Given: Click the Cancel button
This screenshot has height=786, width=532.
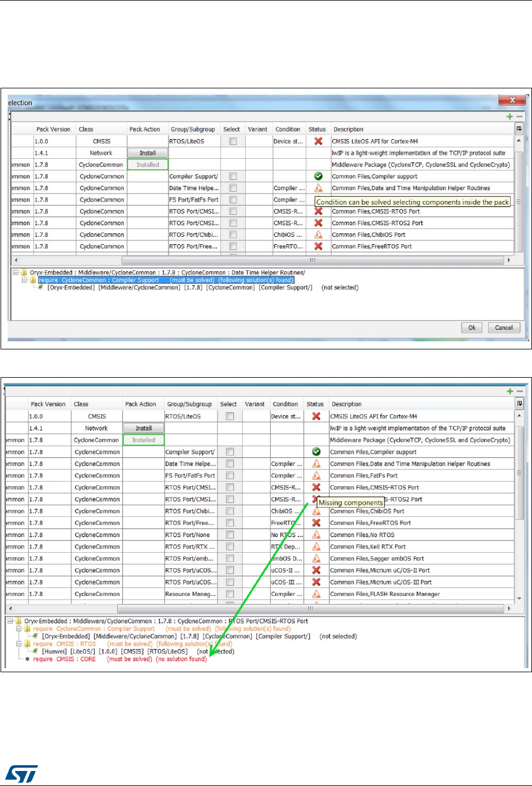Looking at the screenshot, I should (504, 327).
